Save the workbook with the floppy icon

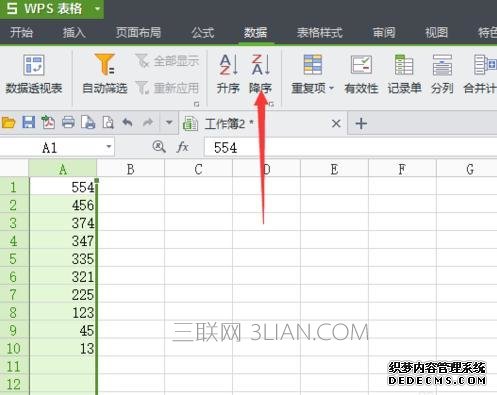29,123
